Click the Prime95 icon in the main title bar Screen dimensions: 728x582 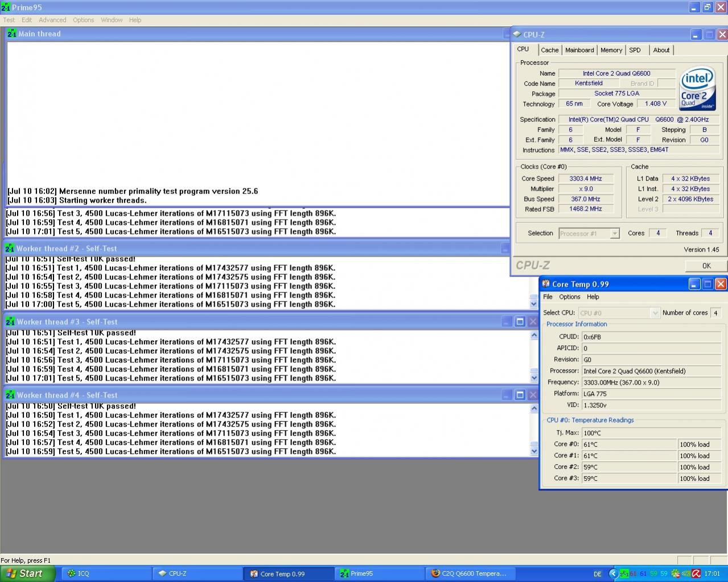[6, 7]
